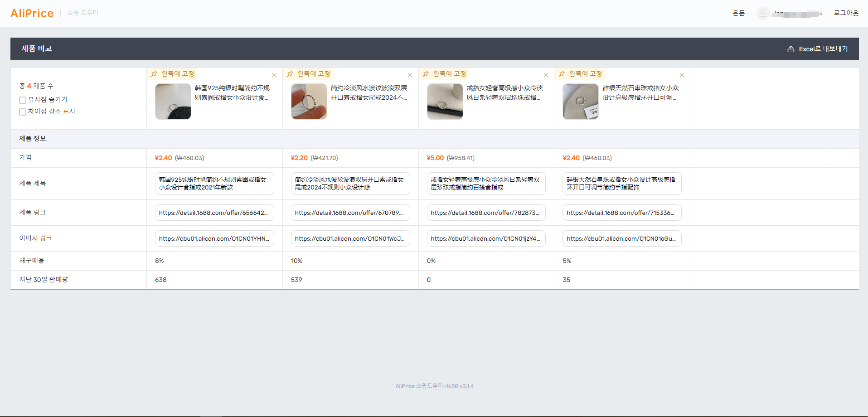Open the fourth product's beaded ring thumbnail

(581, 102)
